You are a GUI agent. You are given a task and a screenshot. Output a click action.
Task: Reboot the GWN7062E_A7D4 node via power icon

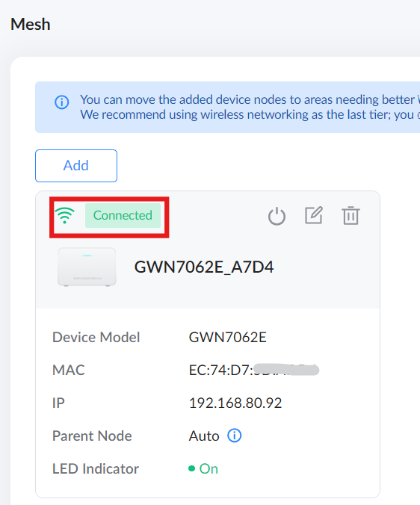coord(277,216)
